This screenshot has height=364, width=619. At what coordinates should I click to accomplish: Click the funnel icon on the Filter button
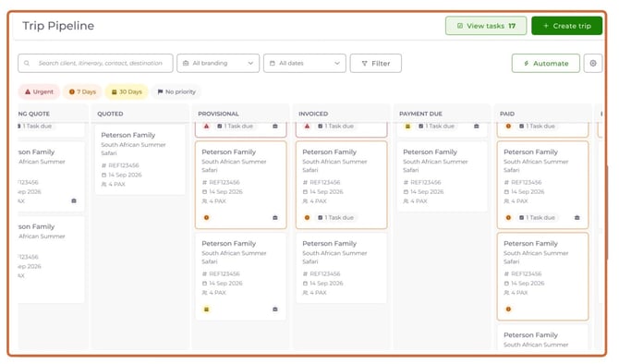click(364, 63)
